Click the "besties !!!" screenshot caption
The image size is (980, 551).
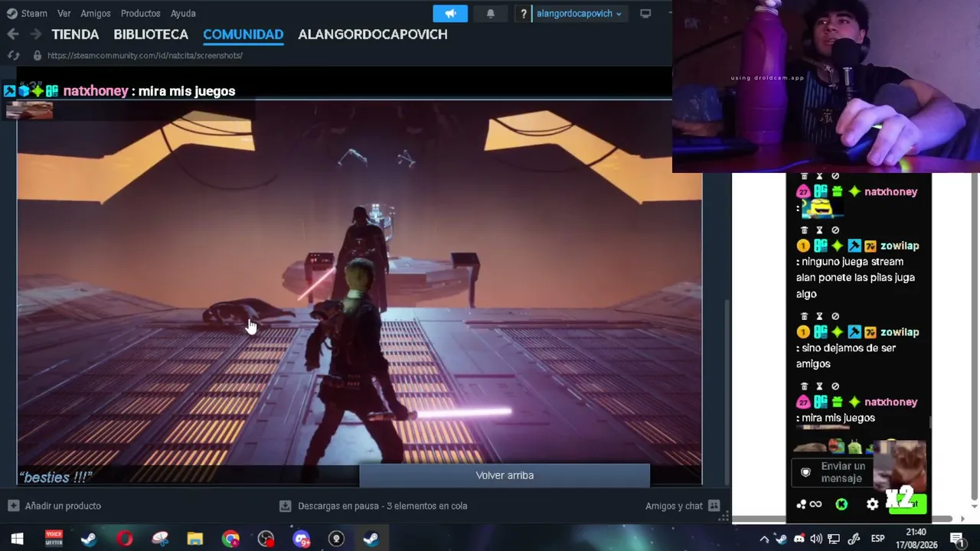(x=56, y=478)
